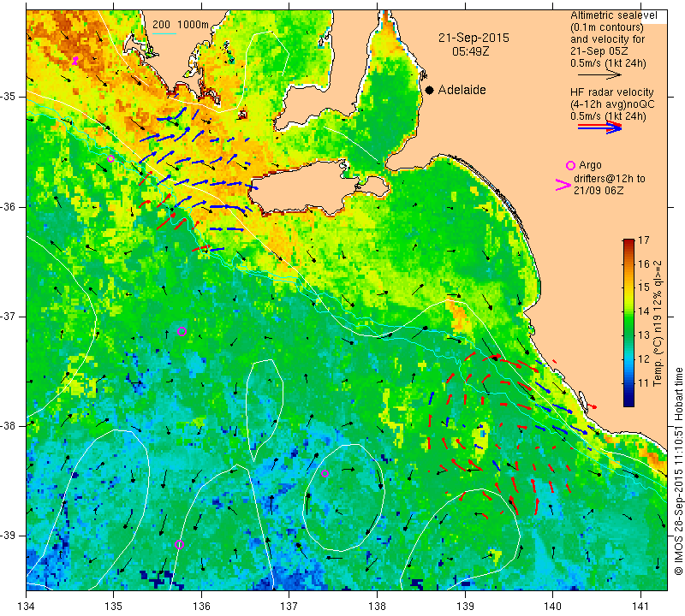This screenshot has height=616, width=685.
Task: Click the cyan 200m contour legend line
Action: click(x=164, y=33)
